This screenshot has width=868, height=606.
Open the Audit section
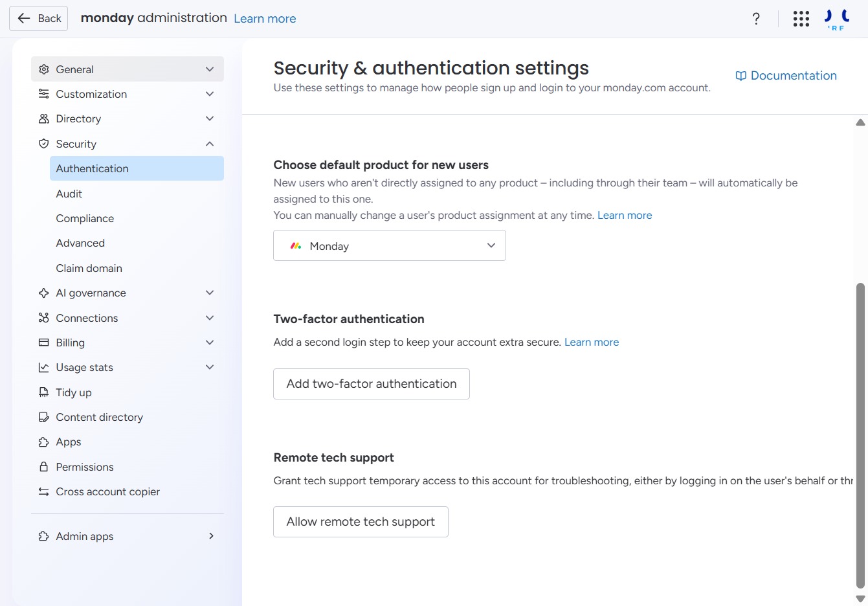click(137, 194)
